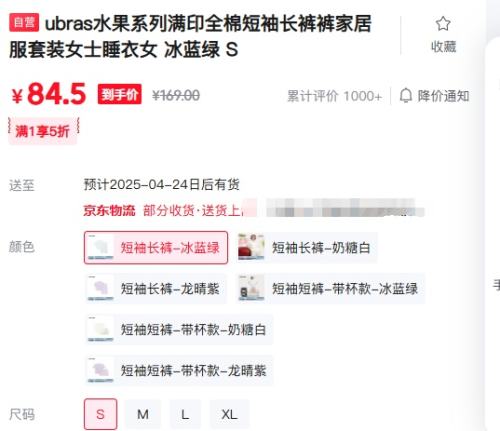Pick 短袖短裤-带杯款-龙睛紫 variant
This screenshot has height=431, width=500.
(x=179, y=370)
